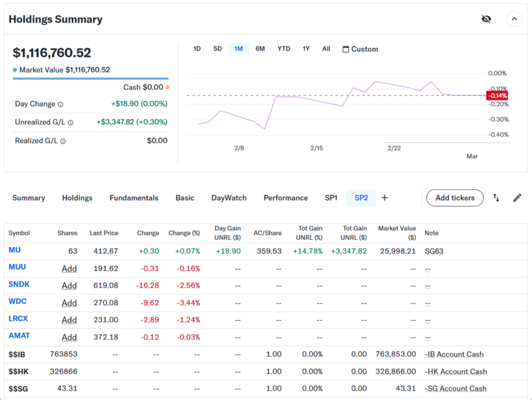Select the YTD chart range
Screen dimensions: 532x400
(x=284, y=49)
